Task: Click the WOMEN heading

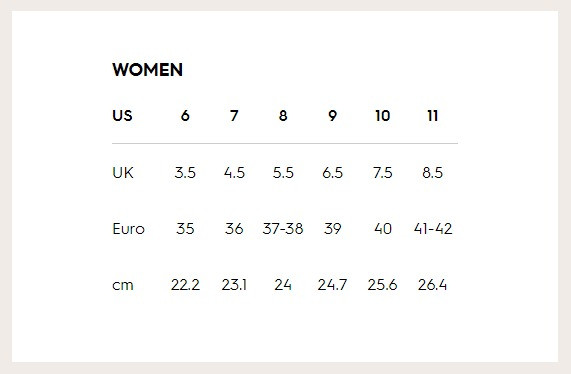Action: [x=147, y=70]
